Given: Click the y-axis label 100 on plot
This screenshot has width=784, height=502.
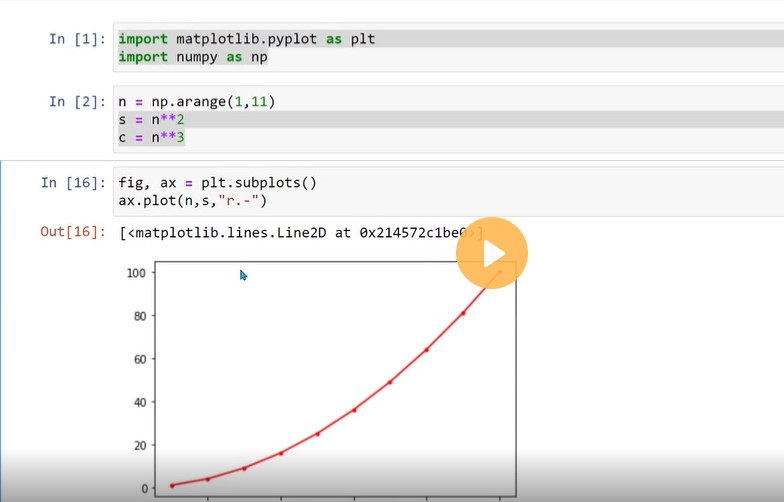Looking at the screenshot, I should click(136, 273).
